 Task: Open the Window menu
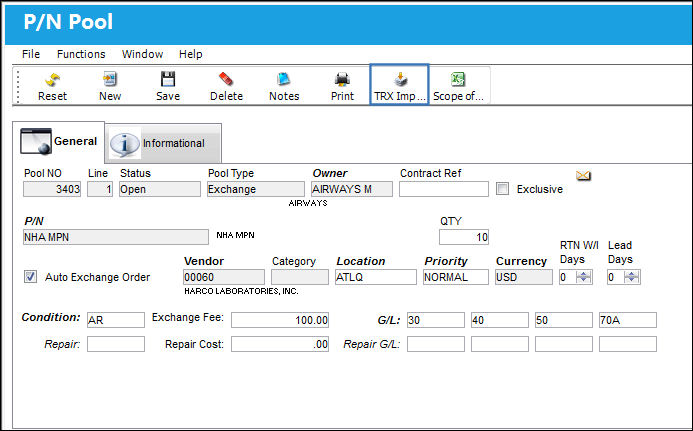pyautogui.click(x=142, y=54)
